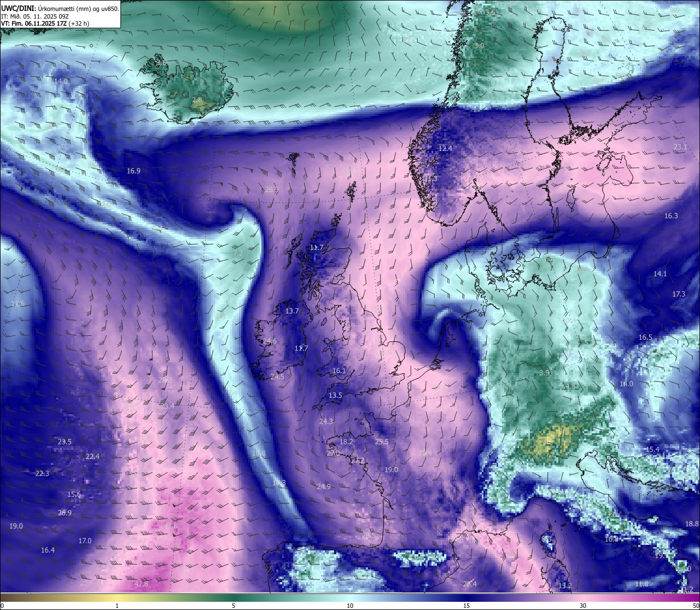
Task: Click the 24.9 value in Bay of Biscay
Action: point(324,487)
